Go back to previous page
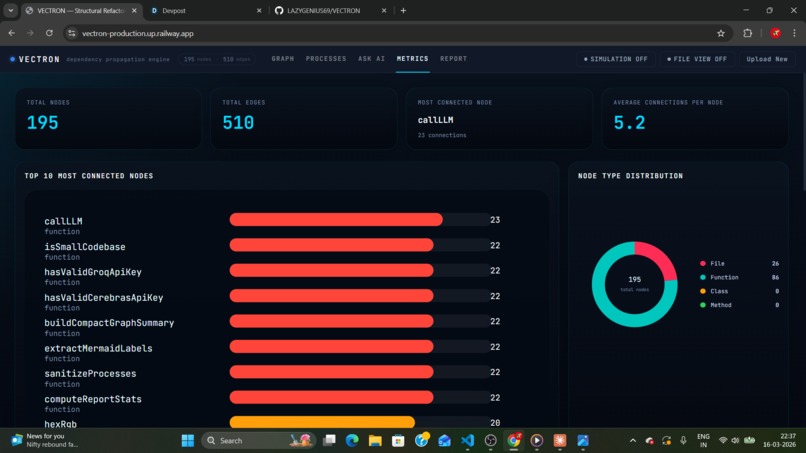The height and width of the screenshot is (453, 806). (x=12, y=33)
